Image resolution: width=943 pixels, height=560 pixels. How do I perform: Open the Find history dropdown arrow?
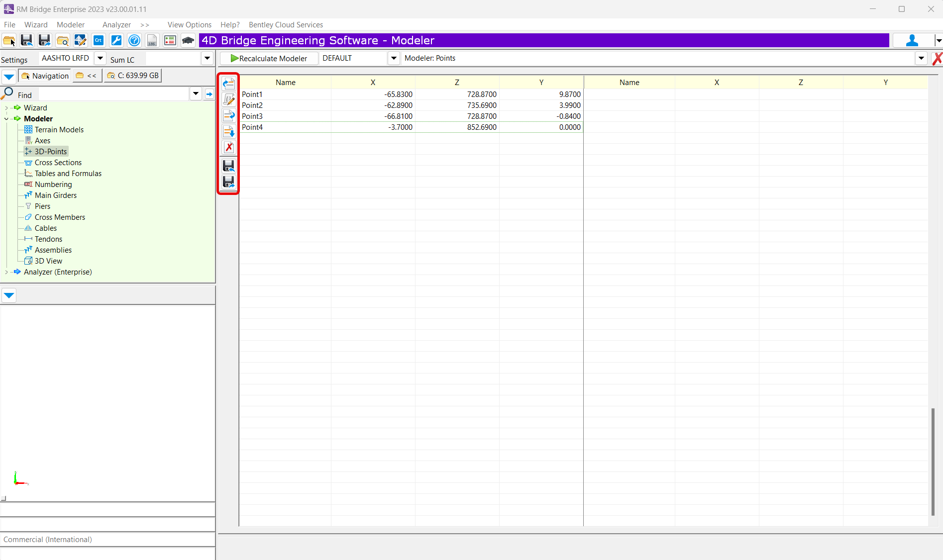(196, 93)
